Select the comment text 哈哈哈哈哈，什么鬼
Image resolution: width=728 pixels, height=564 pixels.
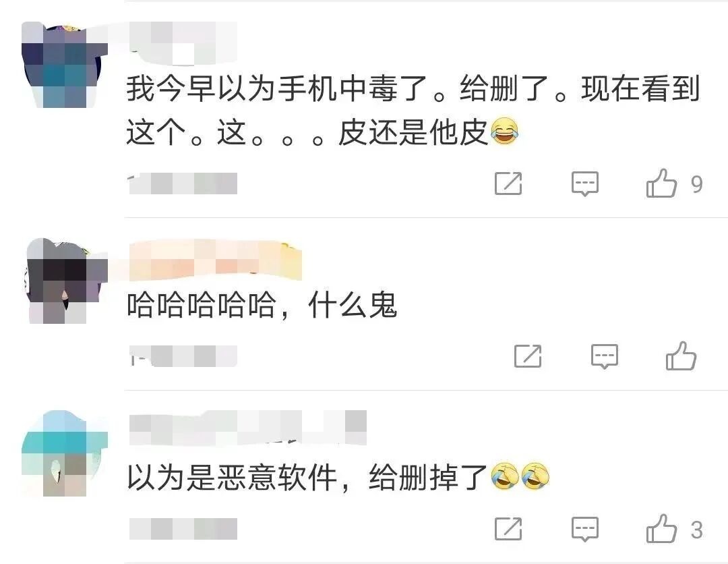pos(262,305)
